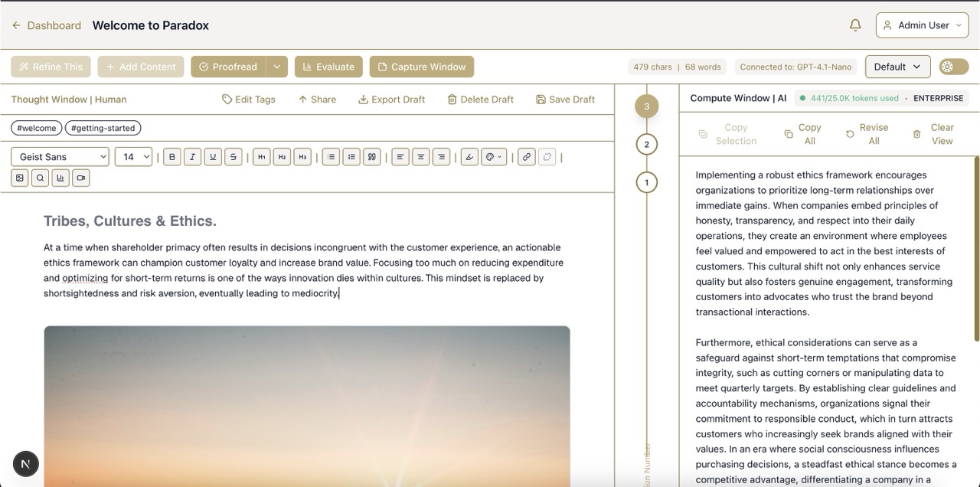Share the current draft
Image resolution: width=980 pixels, height=487 pixels.
317,100
